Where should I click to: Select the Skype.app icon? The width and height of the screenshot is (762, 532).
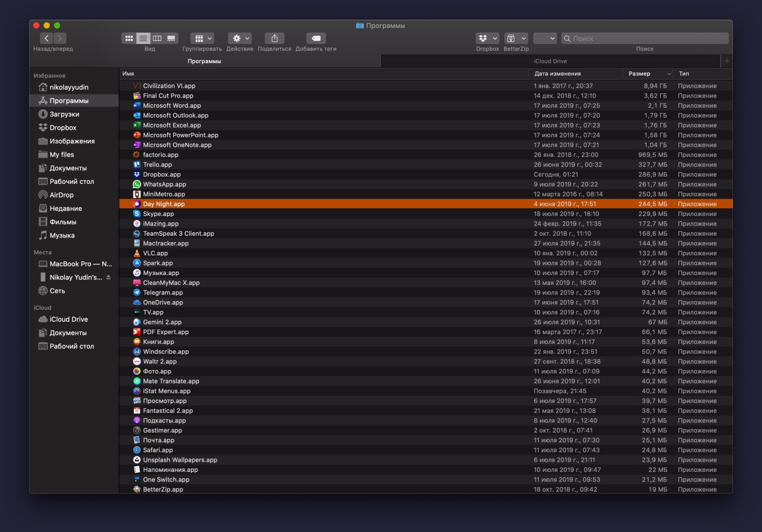(137, 214)
